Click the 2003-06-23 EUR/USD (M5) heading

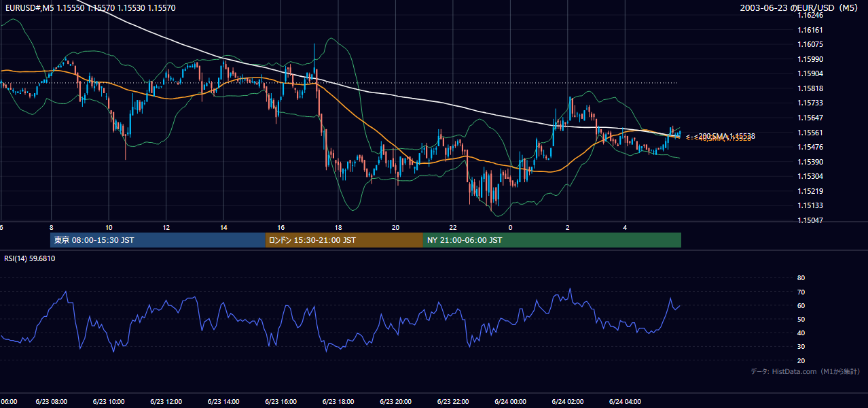click(x=800, y=7)
